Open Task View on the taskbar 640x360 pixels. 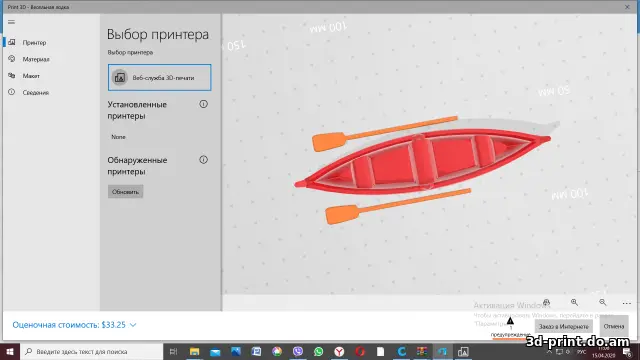tap(173, 351)
